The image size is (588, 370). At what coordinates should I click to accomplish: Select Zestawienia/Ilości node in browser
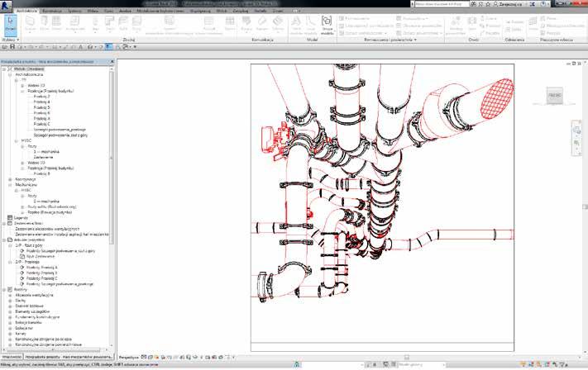coord(28,223)
